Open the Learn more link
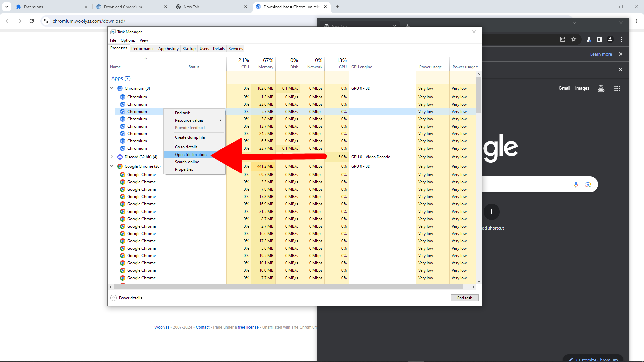The height and width of the screenshot is (362, 644). [x=601, y=54]
